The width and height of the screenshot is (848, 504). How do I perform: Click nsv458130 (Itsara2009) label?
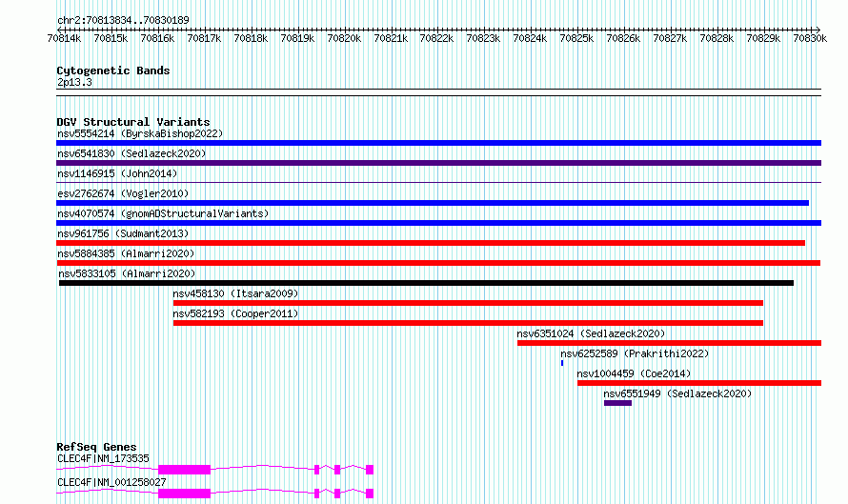click(x=235, y=293)
